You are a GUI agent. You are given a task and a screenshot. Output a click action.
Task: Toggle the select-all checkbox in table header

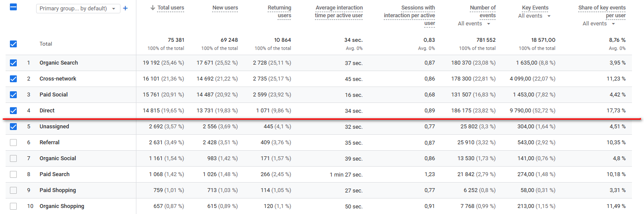pyautogui.click(x=13, y=7)
